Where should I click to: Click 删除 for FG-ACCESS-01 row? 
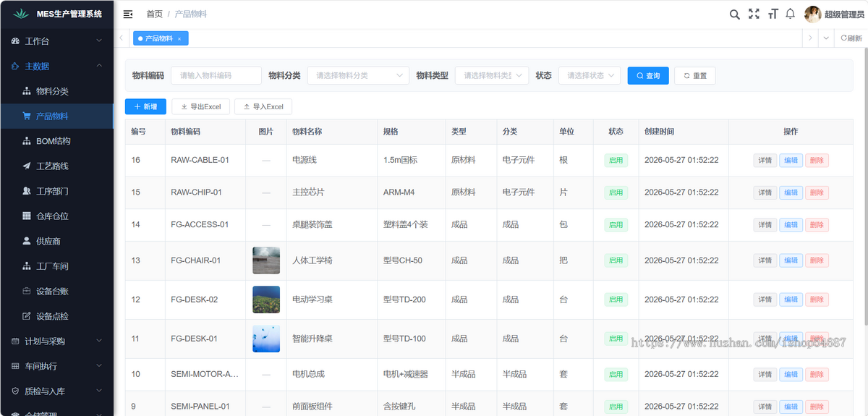[x=817, y=225]
